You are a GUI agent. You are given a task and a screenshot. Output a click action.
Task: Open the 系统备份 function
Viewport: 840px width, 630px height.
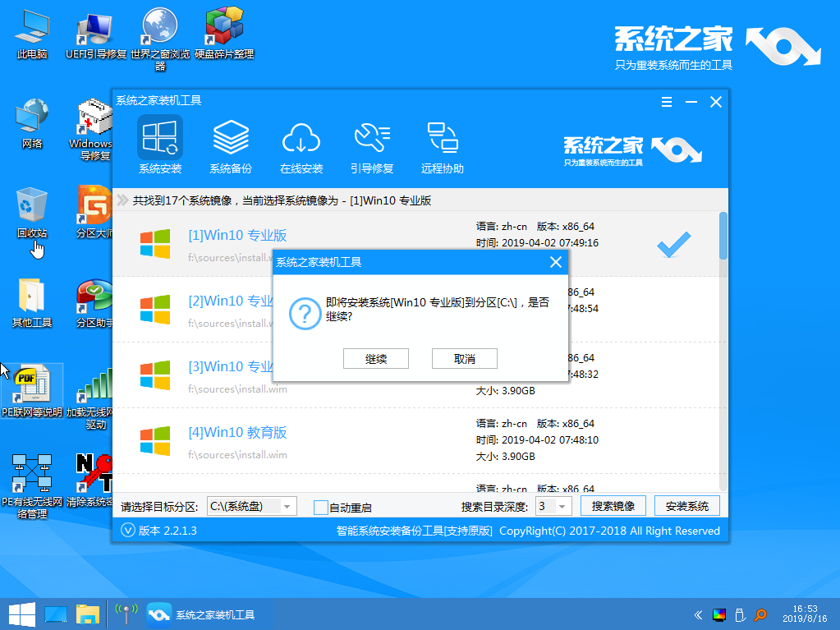(x=231, y=145)
